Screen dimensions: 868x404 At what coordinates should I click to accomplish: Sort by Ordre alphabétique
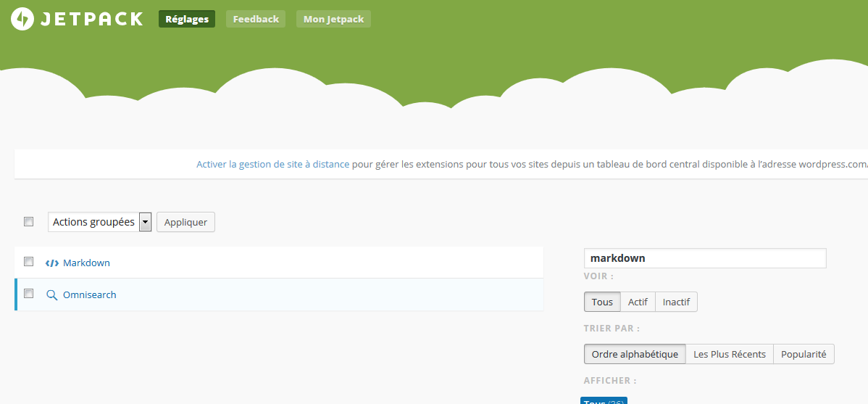point(635,354)
